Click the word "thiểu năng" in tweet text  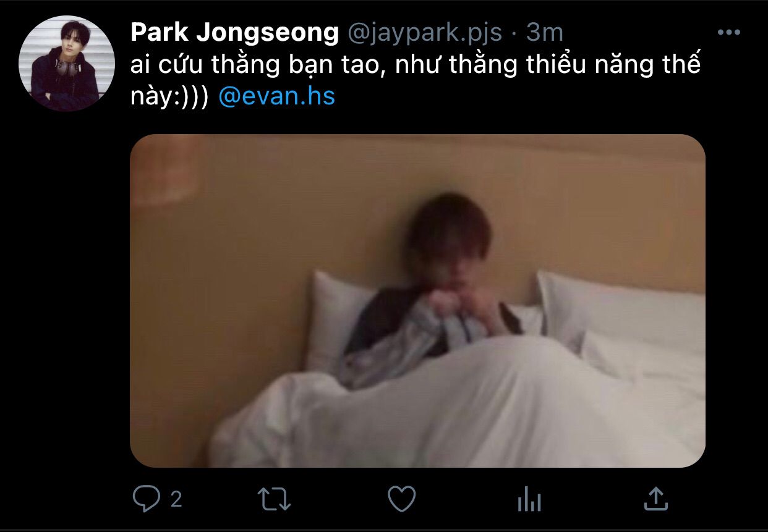pos(582,65)
